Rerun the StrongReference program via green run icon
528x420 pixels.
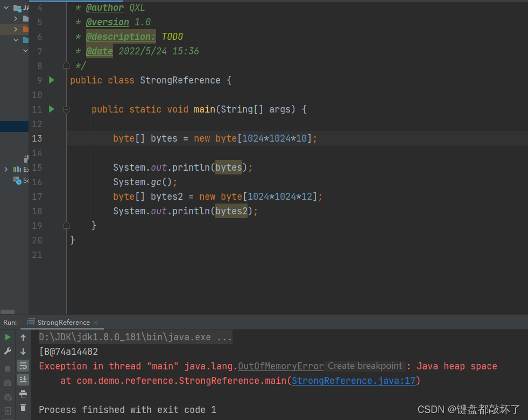[x=8, y=337]
